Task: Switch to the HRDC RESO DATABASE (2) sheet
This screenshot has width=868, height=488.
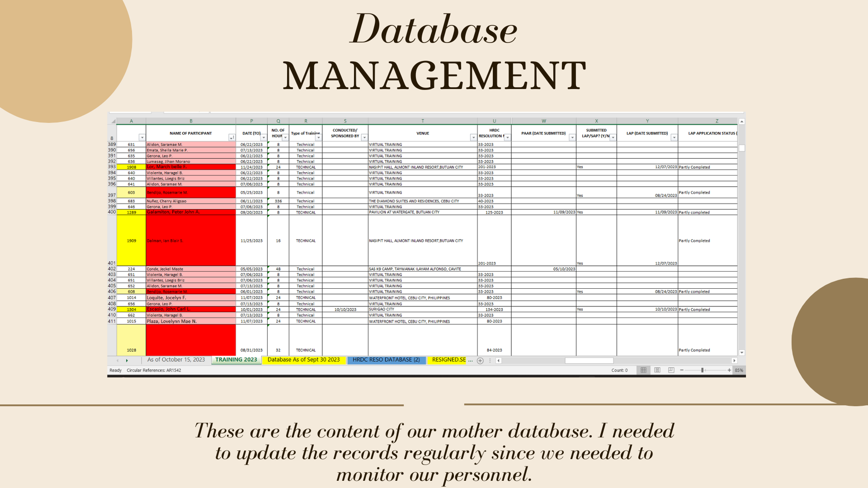Action: 386,360
